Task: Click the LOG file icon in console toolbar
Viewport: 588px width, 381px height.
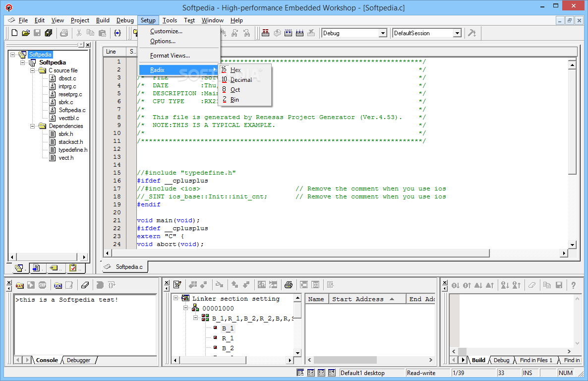Action: [x=58, y=285]
